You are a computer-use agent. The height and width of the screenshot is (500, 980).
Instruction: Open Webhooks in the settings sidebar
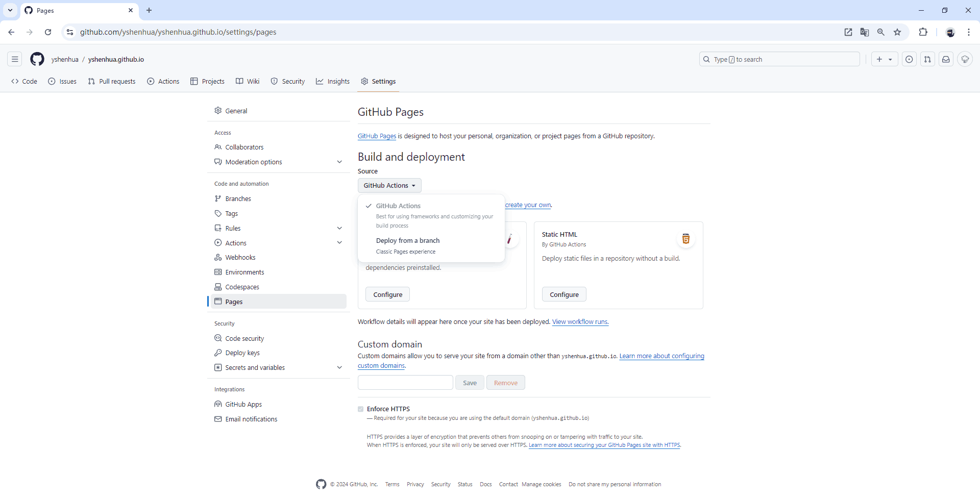pos(240,258)
